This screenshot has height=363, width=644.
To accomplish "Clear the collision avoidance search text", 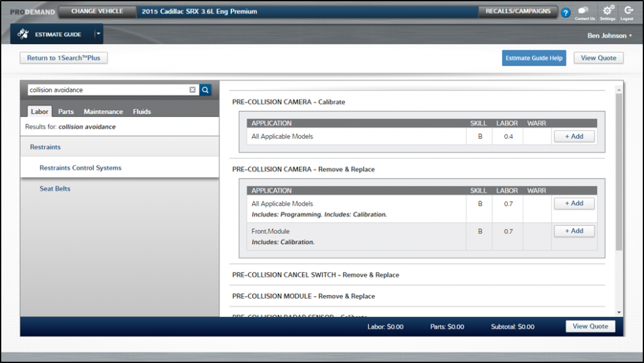I will tap(192, 90).
